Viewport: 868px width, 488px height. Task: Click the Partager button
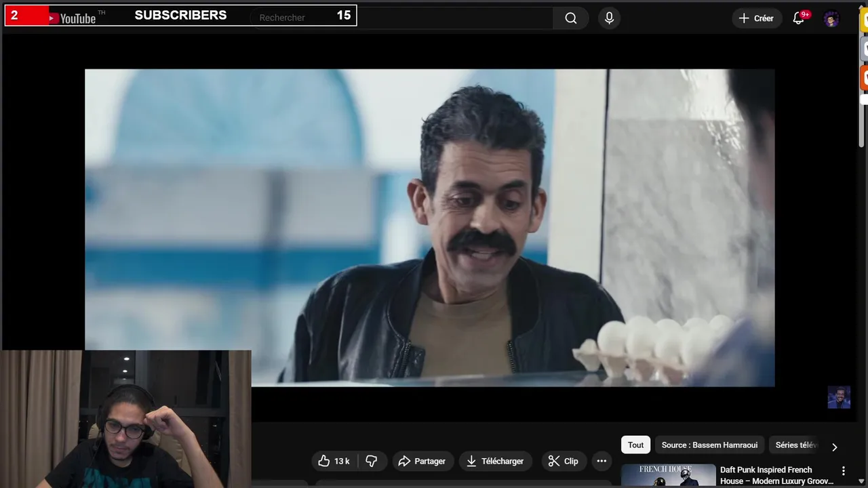click(422, 461)
